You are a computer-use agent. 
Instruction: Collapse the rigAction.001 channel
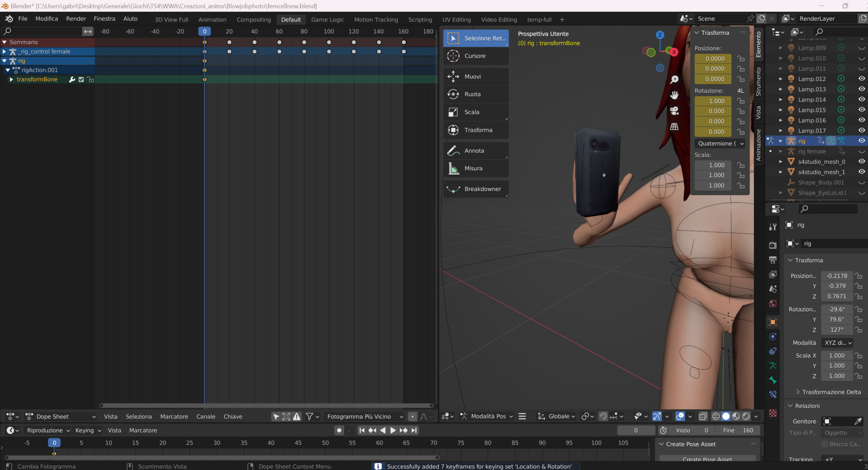pos(8,70)
